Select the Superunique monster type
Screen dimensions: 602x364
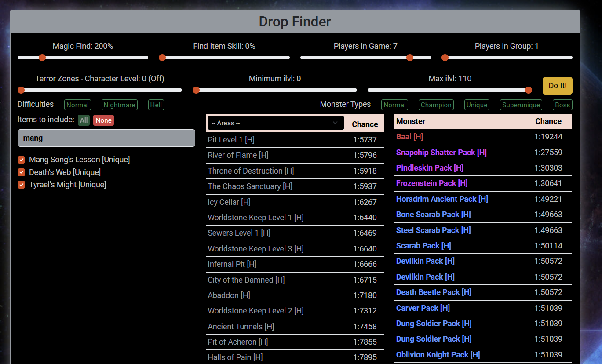point(521,105)
